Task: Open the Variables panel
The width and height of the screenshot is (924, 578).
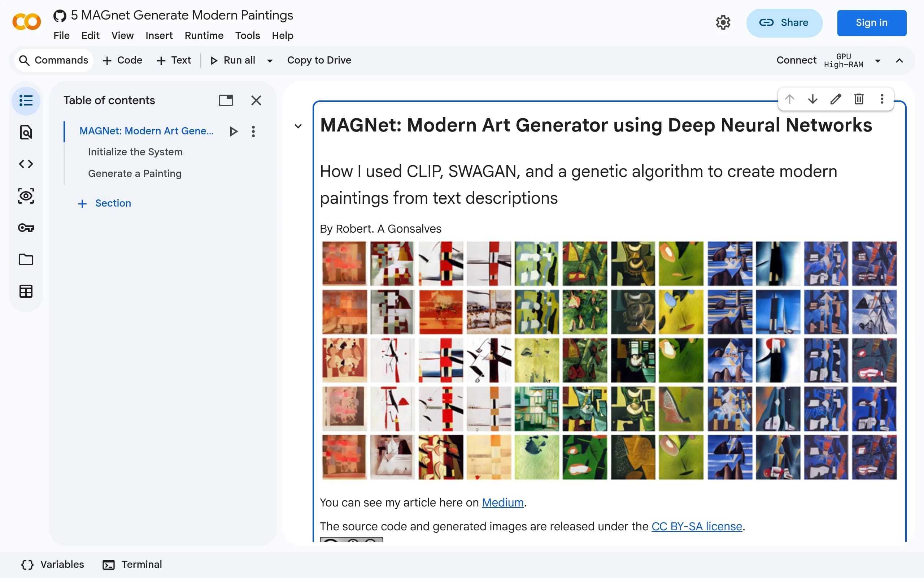Action: point(53,565)
